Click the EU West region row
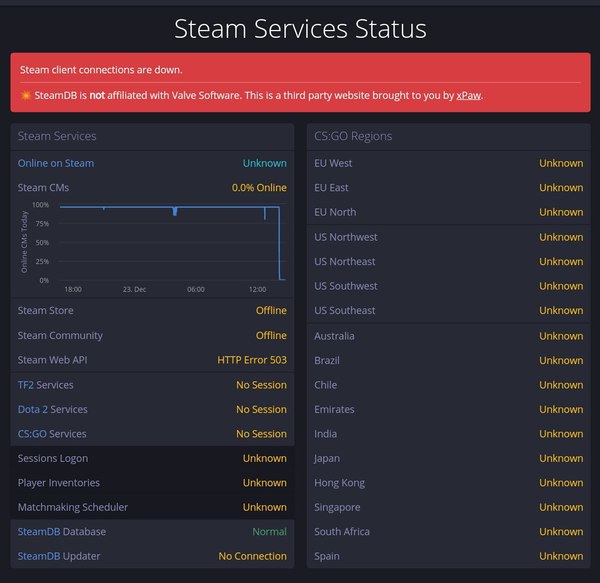 [x=448, y=163]
